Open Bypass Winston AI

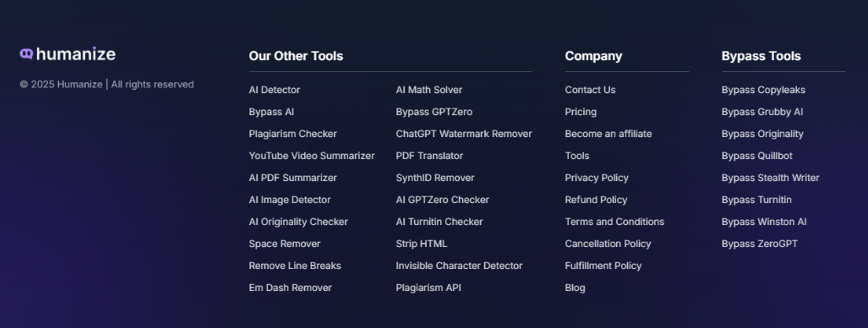click(764, 222)
